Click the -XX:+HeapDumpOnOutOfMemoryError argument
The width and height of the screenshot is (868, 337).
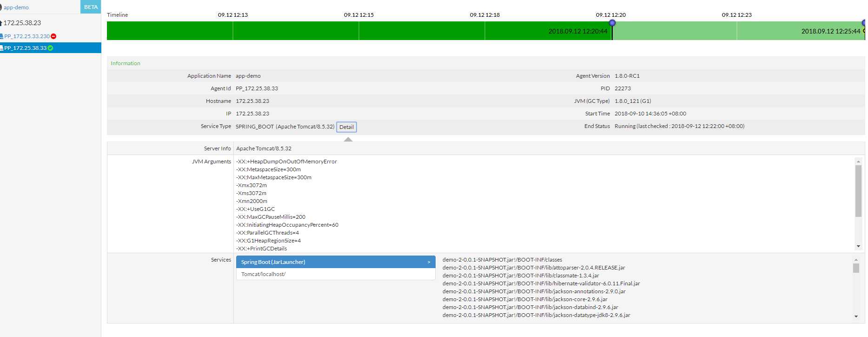coord(286,162)
